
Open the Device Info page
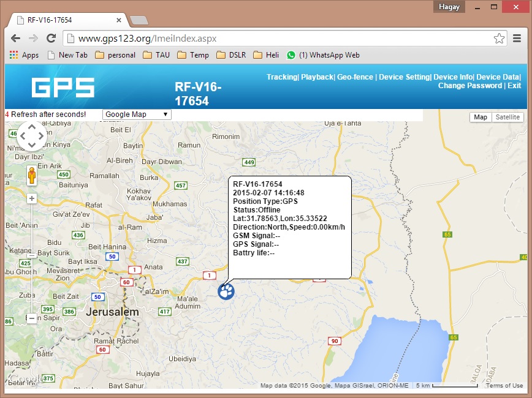pos(453,77)
